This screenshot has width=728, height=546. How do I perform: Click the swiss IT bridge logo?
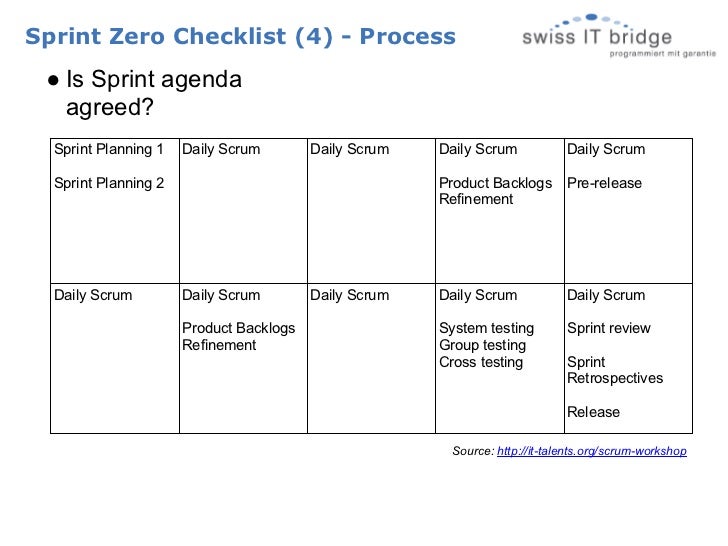pos(618,35)
